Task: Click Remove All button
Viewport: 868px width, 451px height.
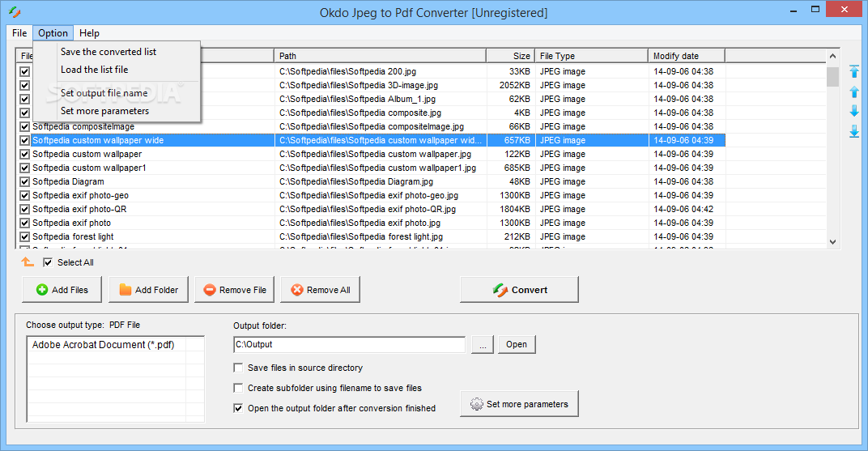Action: (x=320, y=289)
